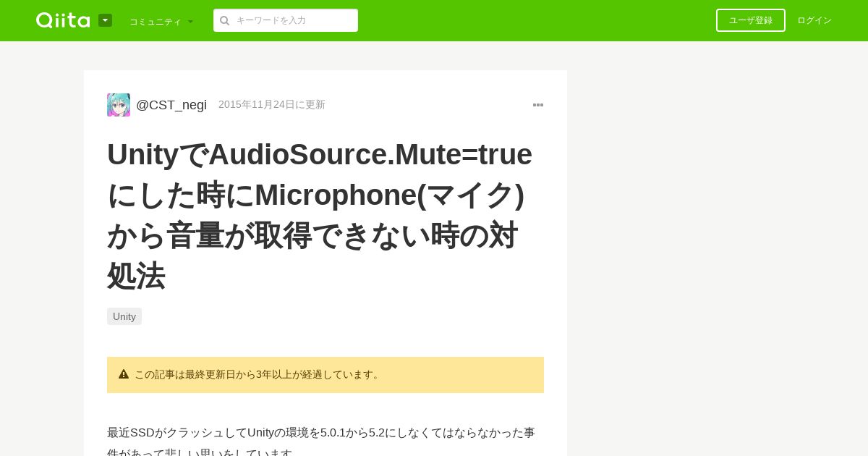Open the dropdown arrow next to Qiita logo
The width and height of the screenshot is (868, 456).
pos(105,20)
